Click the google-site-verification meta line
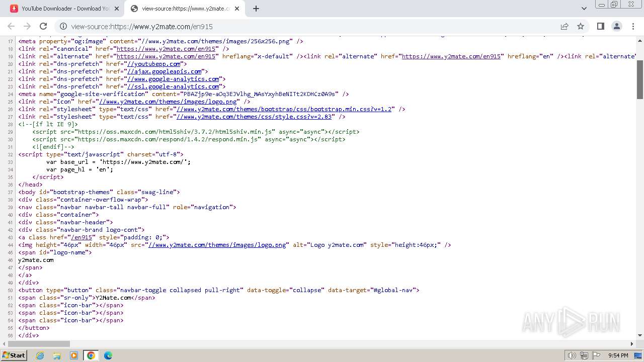Viewport: 644px width, 362px height. tap(184, 94)
